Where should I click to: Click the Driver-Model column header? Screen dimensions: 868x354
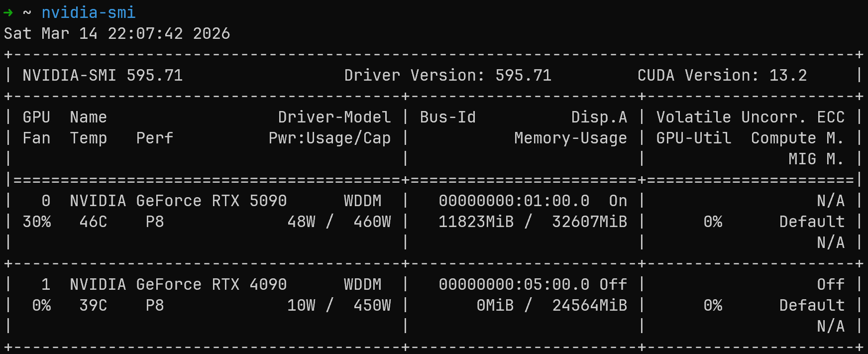[334, 117]
